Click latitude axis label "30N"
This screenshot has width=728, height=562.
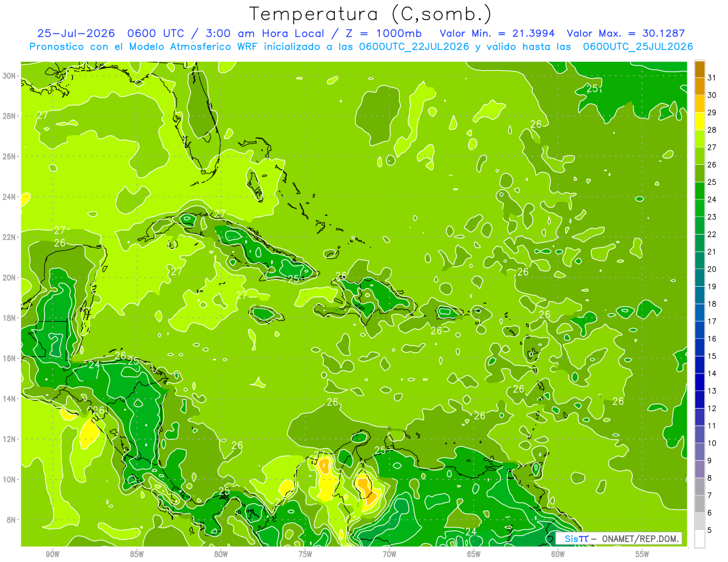pos(9,75)
